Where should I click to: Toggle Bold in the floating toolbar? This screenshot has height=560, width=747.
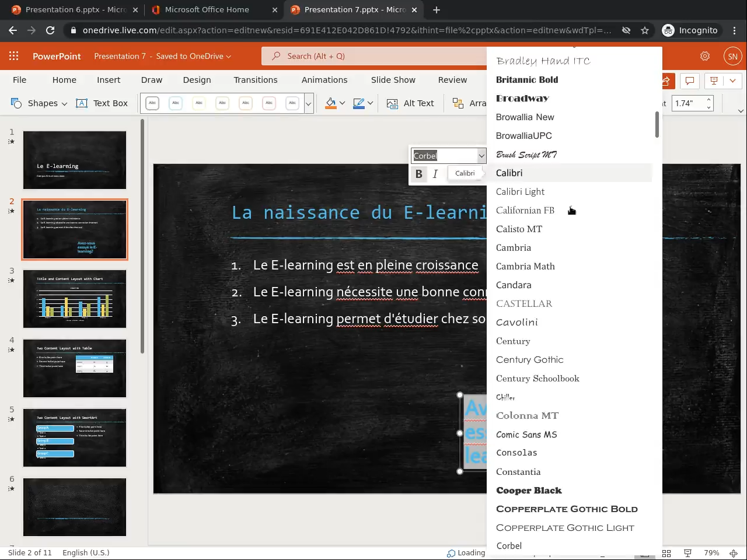418,174
